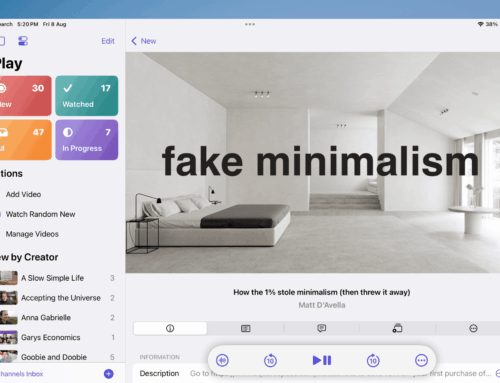Screen dimensions: 500x383
Task: Select Manage Videos action
Action: 32,234
